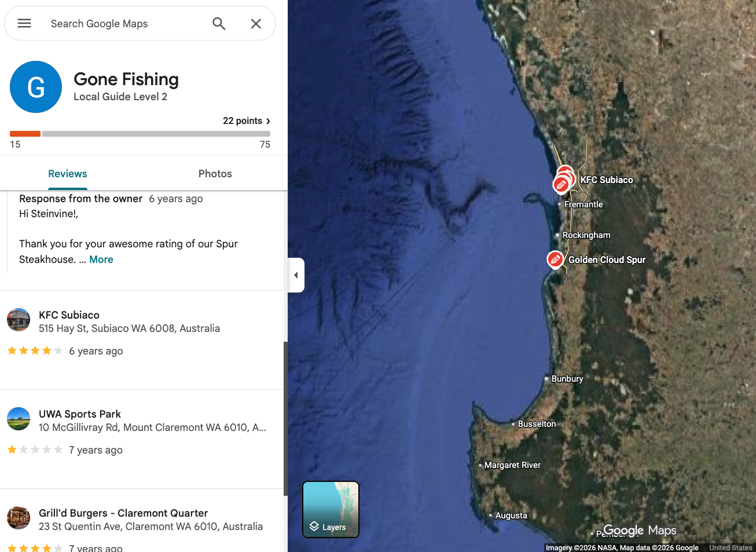
Task: Click the United States footer link
Action: pyautogui.click(x=731, y=547)
